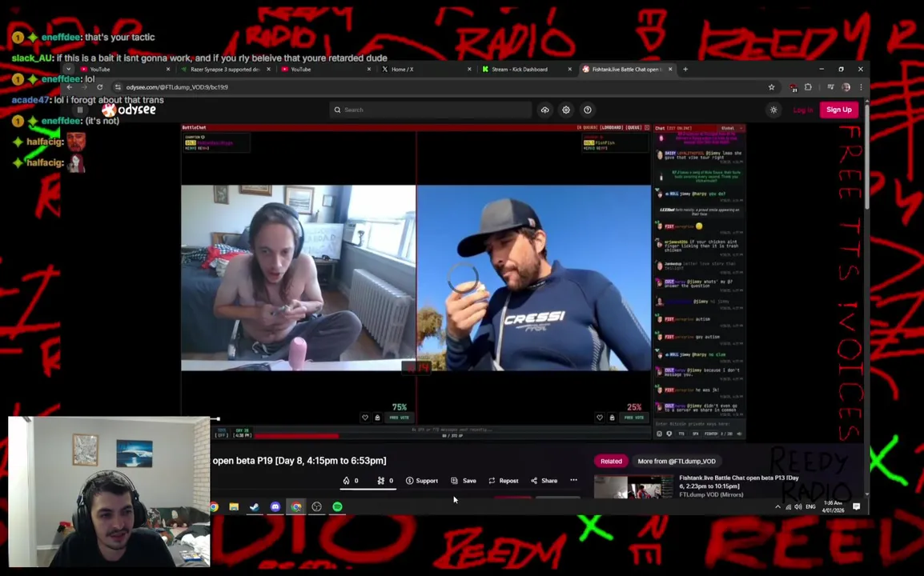Click the red XP progress bar
The height and width of the screenshot is (576, 924).
296,437
